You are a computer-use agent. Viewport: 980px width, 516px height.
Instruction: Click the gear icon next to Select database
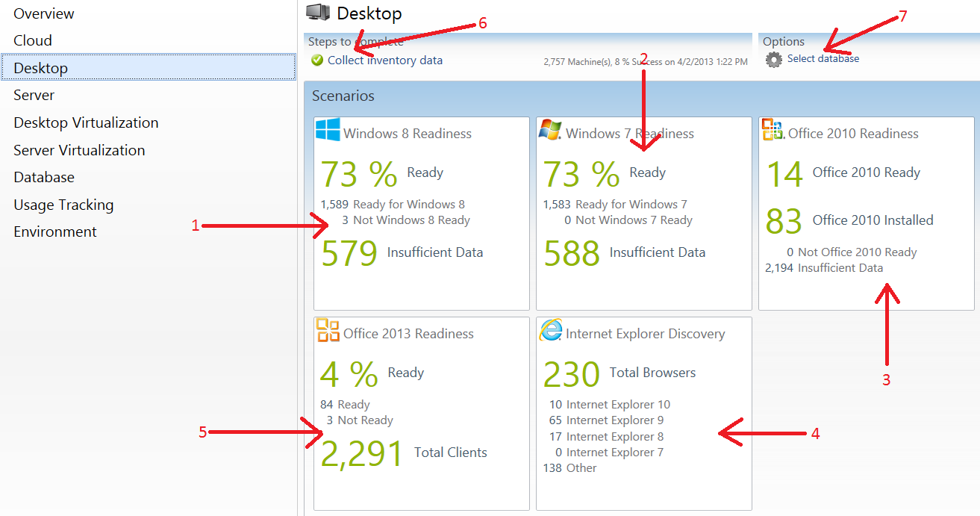pos(774,60)
